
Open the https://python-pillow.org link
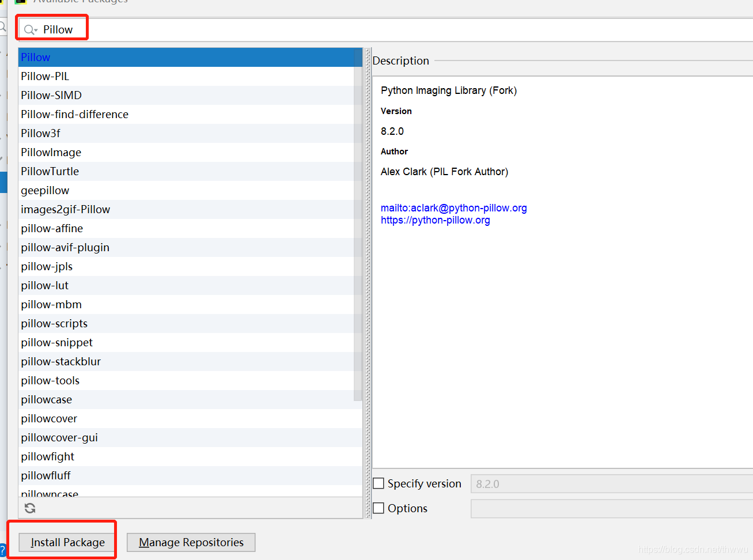(x=435, y=220)
